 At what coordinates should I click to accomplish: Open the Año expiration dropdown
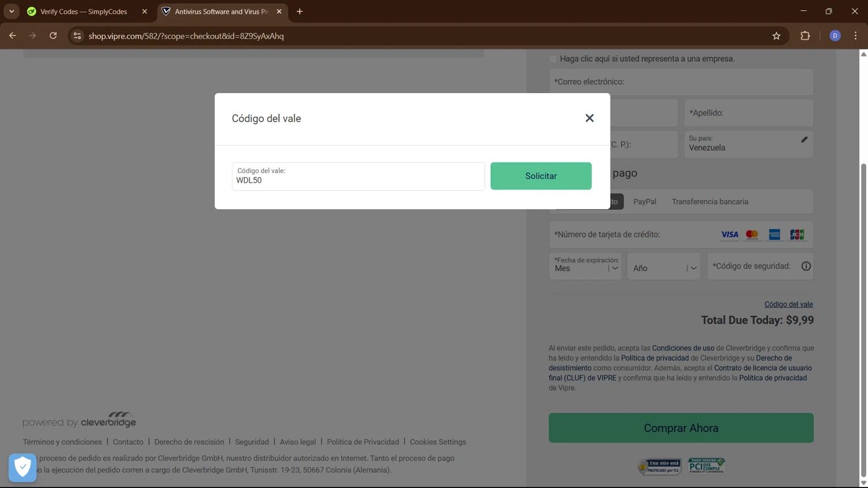click(664, 266)
